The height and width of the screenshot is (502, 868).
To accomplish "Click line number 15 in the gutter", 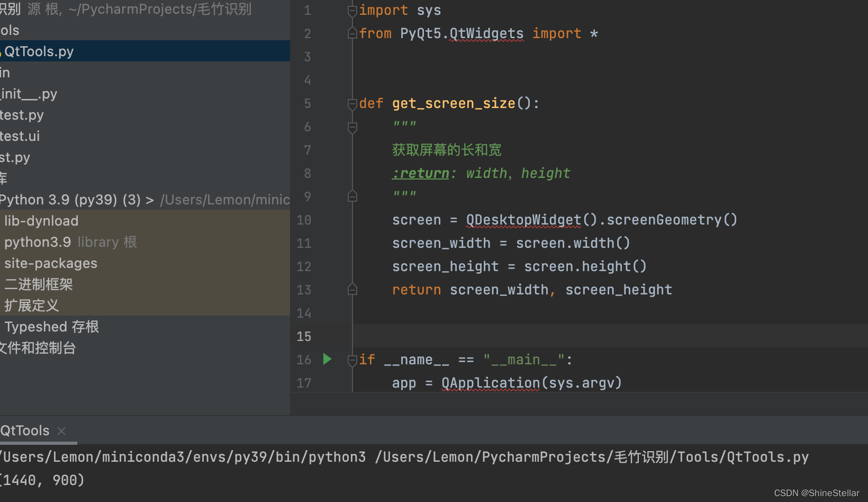I will click(304, 336).
